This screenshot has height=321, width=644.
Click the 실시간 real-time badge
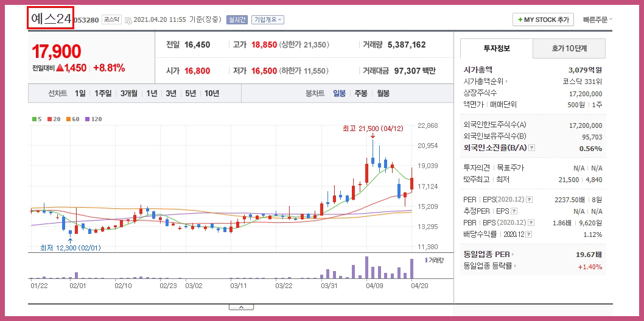click(237, 19)
